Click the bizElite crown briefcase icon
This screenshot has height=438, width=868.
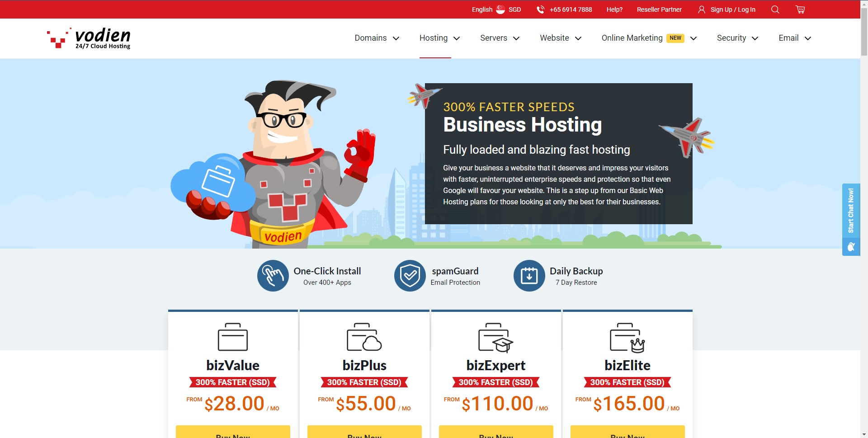[627, 337]
